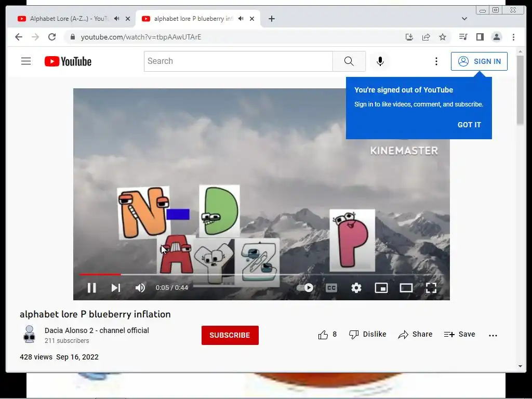Viewport: 532px width, 399px height.
Task: Click the 0:05 / 0:44 time display
Action: point(171,288)
